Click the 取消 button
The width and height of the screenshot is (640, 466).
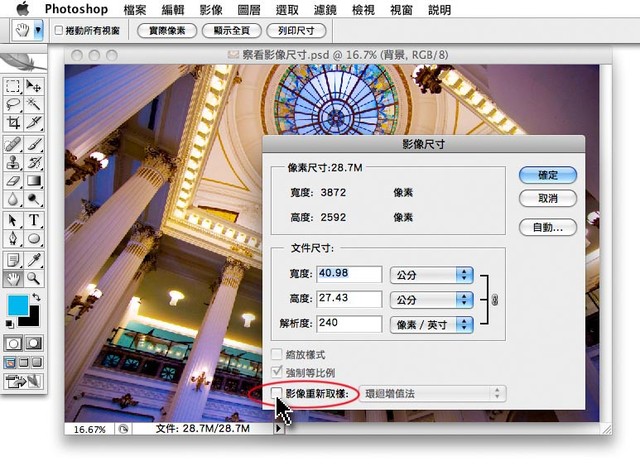click(547, 199)
